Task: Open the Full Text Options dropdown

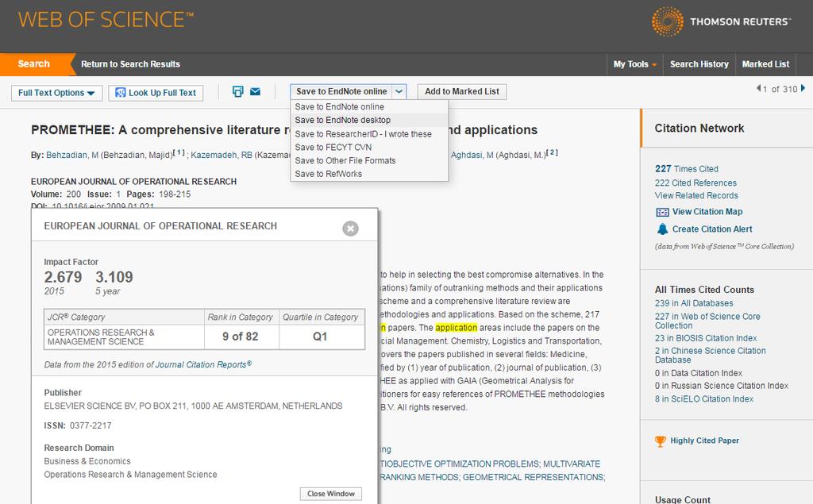Action: tap(56, 93)
